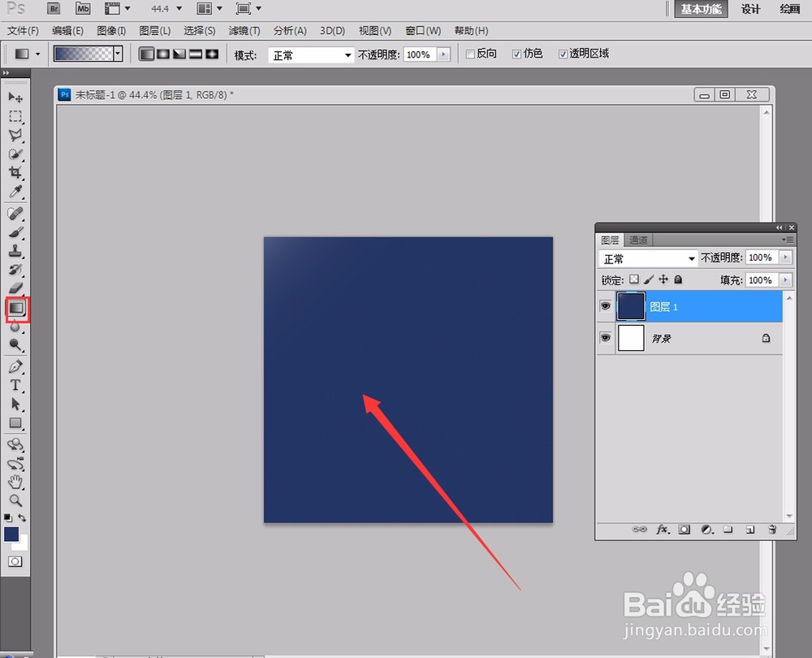This screenshot has width=812, height=658.
Task: Open the 编辑(E) menu
Action: (x=68, y=31)
